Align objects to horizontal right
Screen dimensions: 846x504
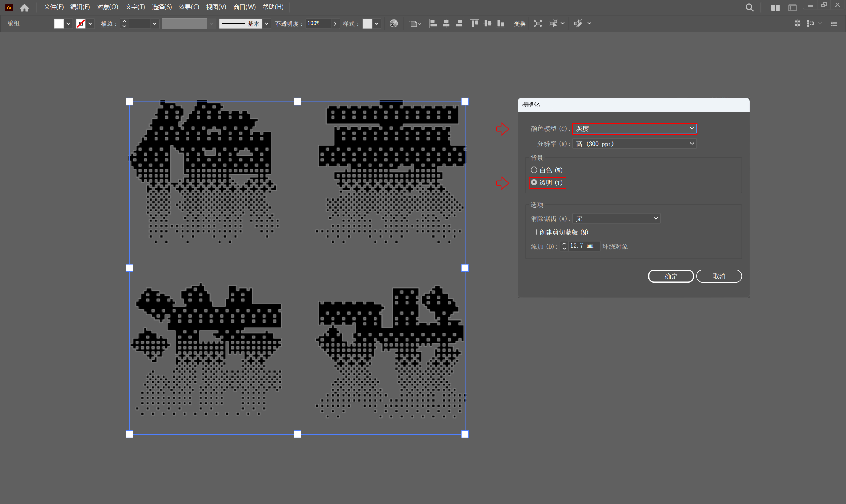click(459, 23)
